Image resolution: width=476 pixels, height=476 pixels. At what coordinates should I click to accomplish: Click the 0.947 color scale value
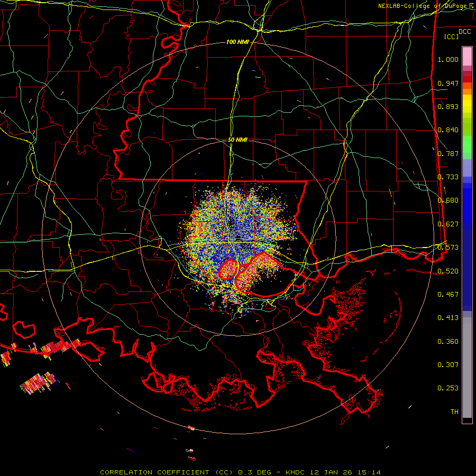[448, 83]
